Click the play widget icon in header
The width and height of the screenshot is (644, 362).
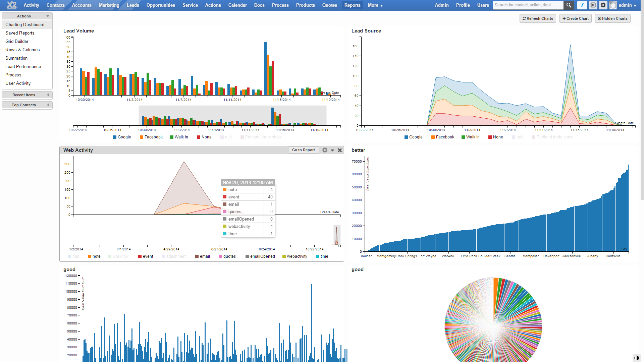coord(593,5)
